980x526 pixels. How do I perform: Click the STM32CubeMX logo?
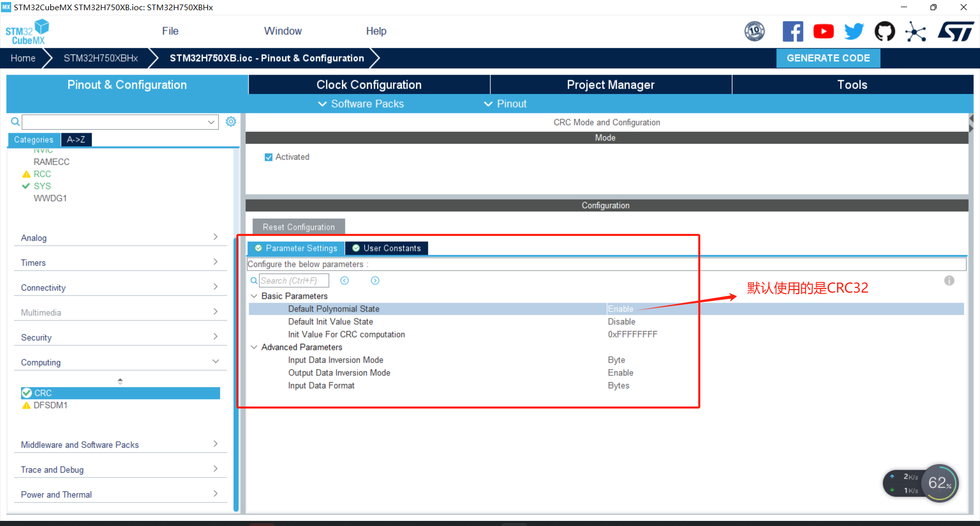[x=27, y=32]
